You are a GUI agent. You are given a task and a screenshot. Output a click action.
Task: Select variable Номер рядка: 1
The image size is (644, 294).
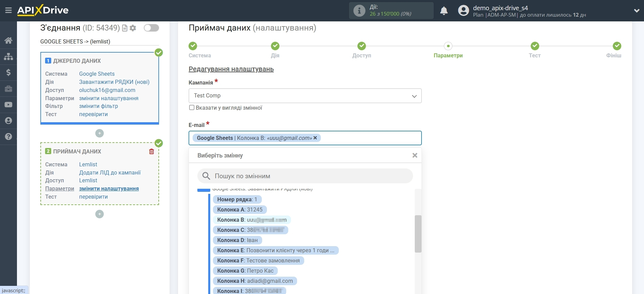[237, 199]
